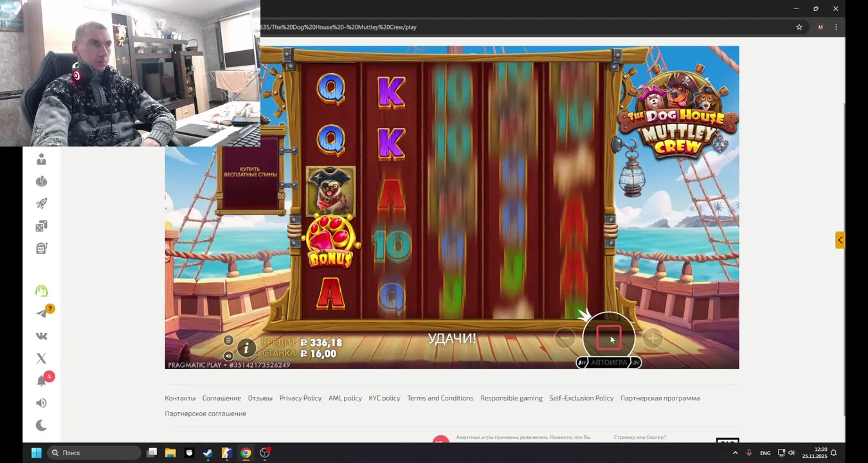Open the rocket games sidebar icon

[x=42, y=204]
